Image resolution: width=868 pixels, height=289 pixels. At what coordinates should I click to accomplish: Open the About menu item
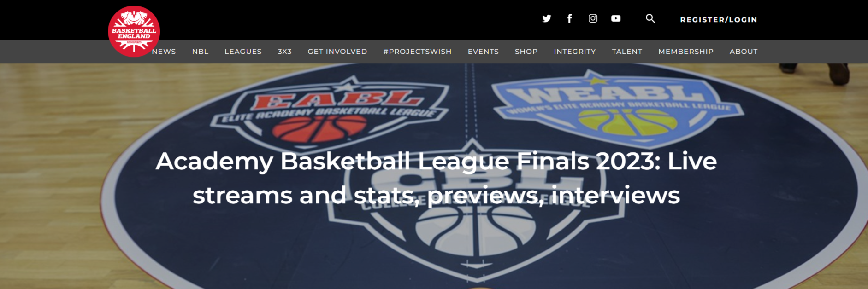coord(744,52)
